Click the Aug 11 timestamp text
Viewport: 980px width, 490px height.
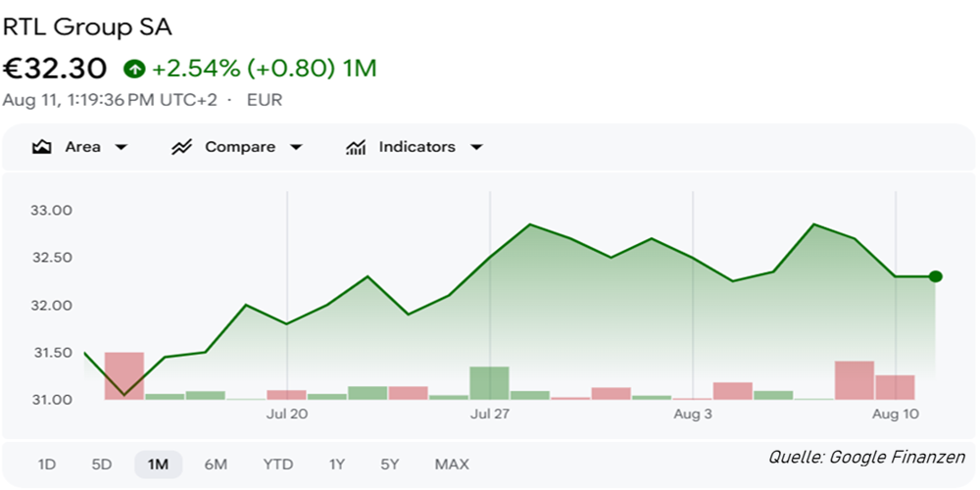(x=110, y=100)
